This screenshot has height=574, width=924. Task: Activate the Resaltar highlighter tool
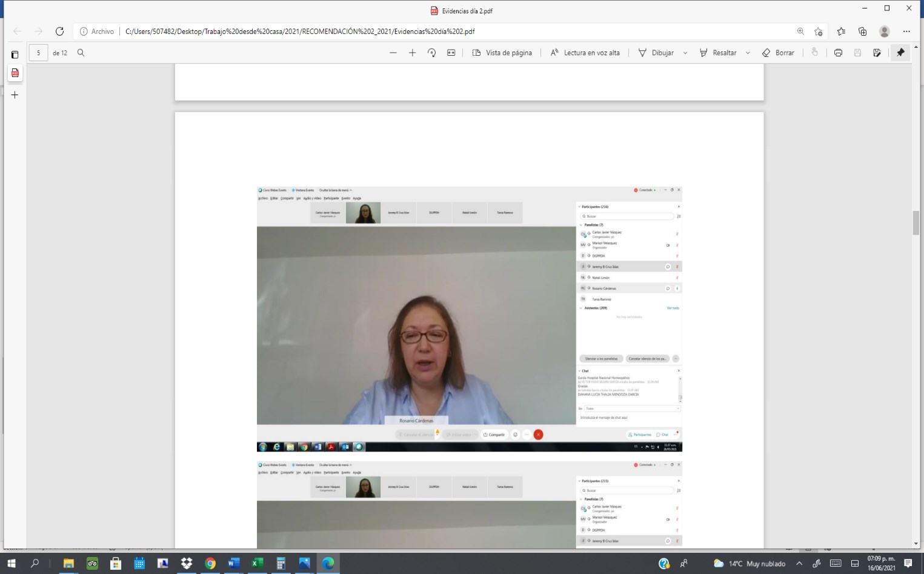(718, 53)
